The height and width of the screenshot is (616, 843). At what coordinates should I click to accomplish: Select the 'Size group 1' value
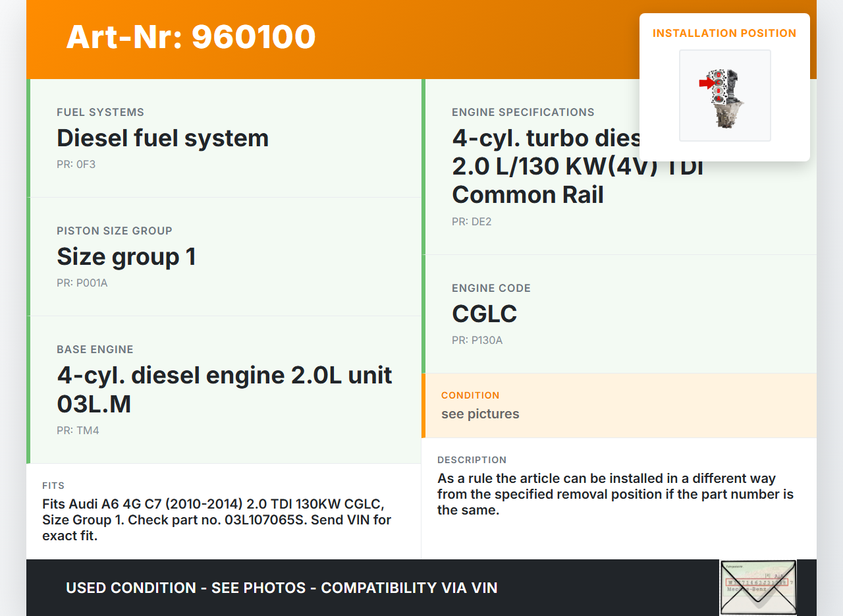[126, 256]
